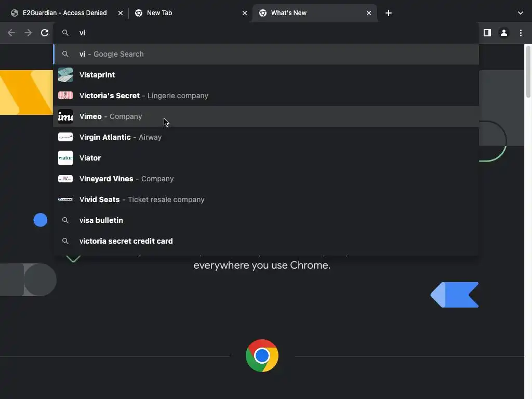Image resolution: width=532 pixels, height=399 pixels.
Task: Click the Vivid Seats logo thumbnail
Action: [x=65, y=199]
